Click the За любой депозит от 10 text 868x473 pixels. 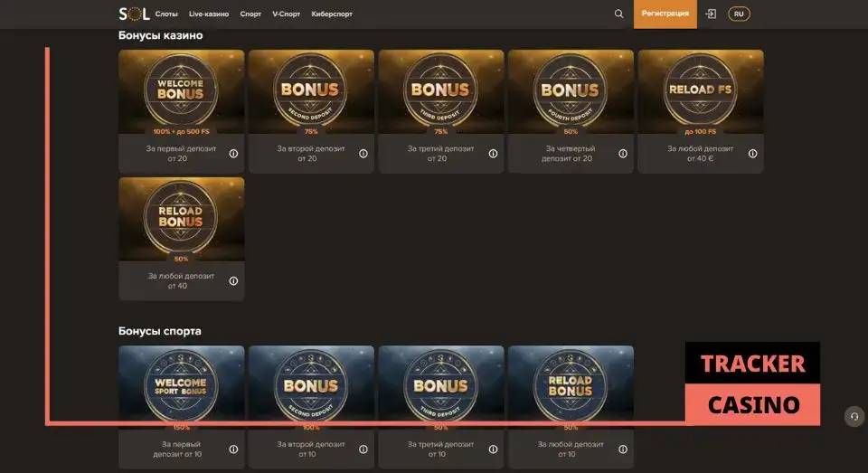571,449
